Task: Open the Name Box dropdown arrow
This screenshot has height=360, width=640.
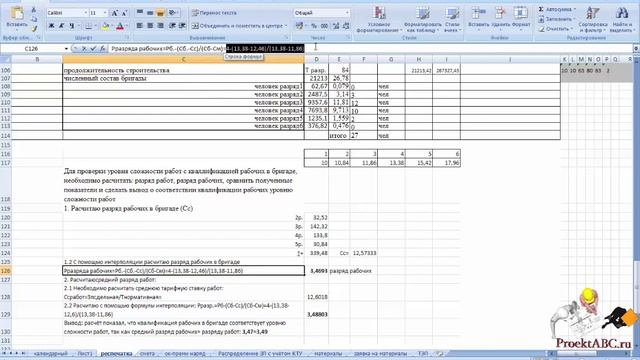Action: coord(66,49)
